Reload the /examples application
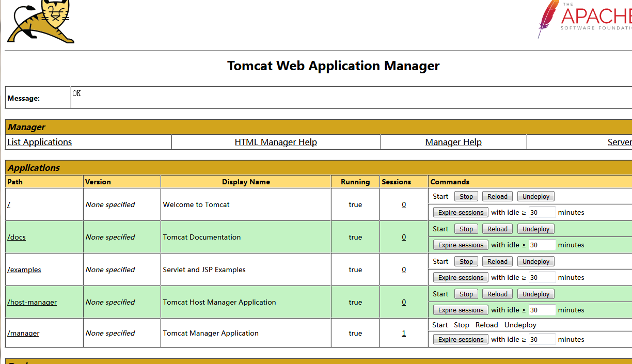 pos(497,261)
